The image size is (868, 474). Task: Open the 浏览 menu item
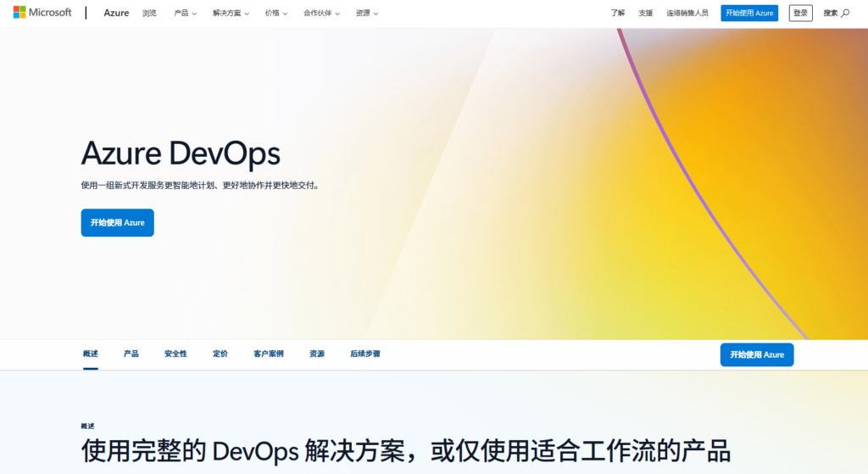(149, 13)
